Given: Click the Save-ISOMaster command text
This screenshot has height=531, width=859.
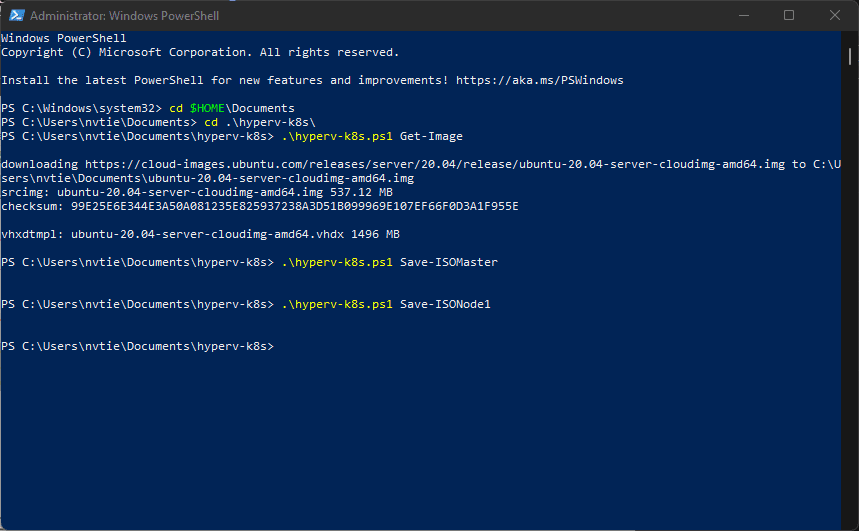Looking at the screenshot, I should 449,262.
